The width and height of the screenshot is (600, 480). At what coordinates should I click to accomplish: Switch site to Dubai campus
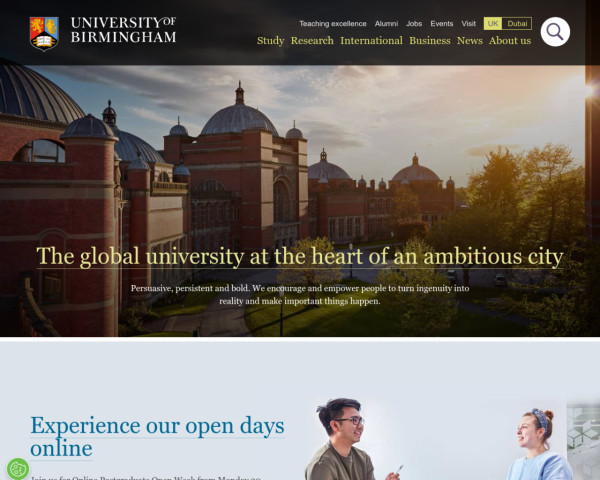[517, 24]
